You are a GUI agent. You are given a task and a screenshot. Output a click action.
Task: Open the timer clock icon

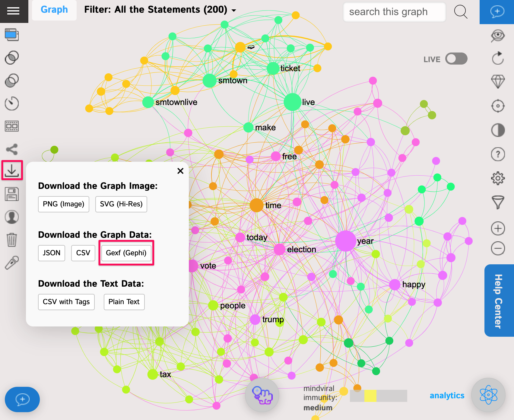12,103
